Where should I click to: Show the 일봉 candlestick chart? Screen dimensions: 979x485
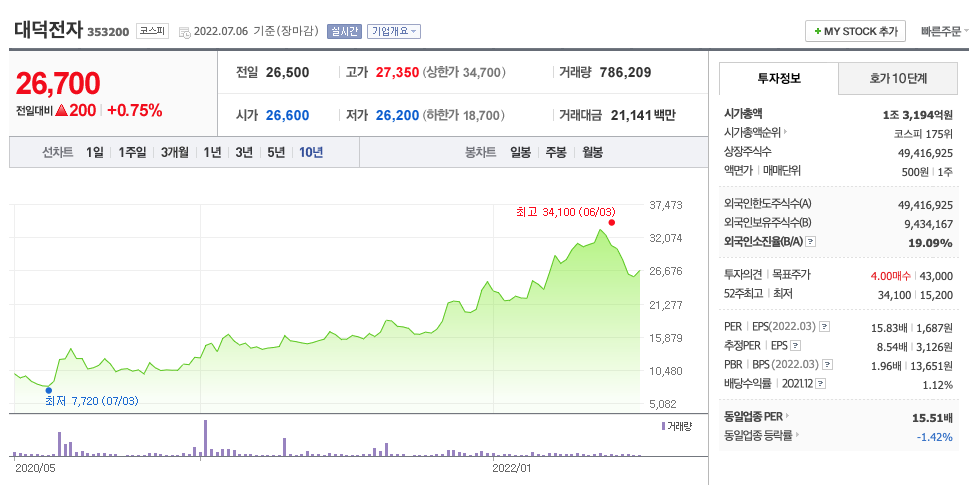click(x=520, y=152)
